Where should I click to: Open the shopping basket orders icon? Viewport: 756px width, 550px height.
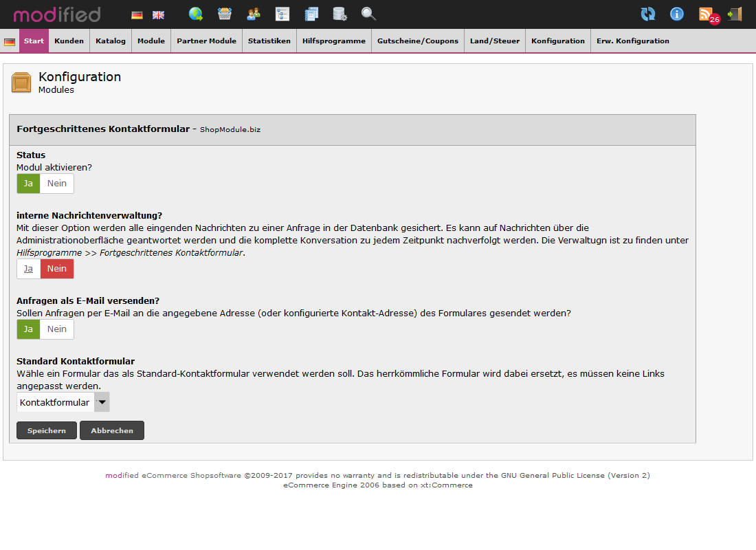click(x=225, y=14)
